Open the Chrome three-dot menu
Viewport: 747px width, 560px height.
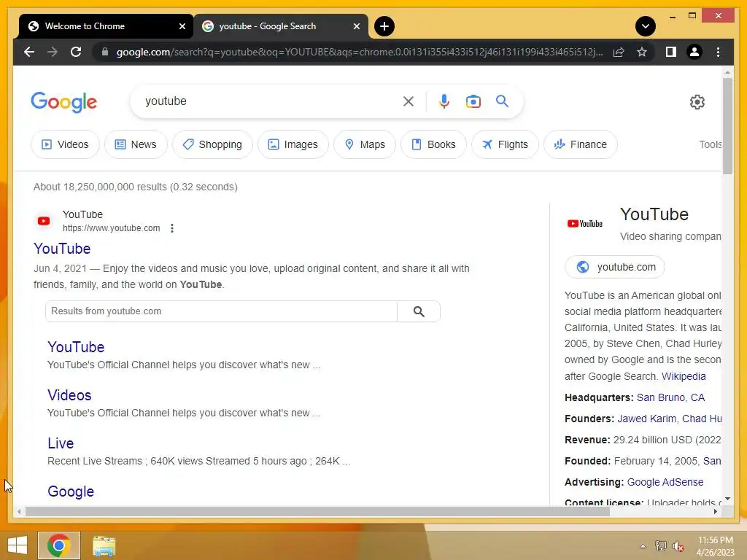[x=718, y=52]
